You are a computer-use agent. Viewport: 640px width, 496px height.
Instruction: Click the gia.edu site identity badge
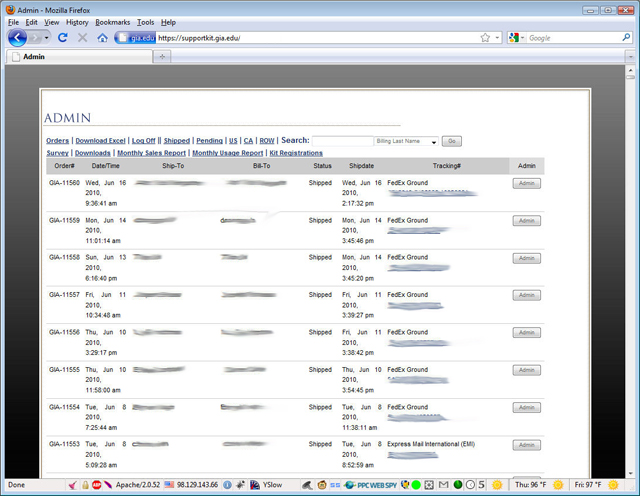click(x=136, y=38)
